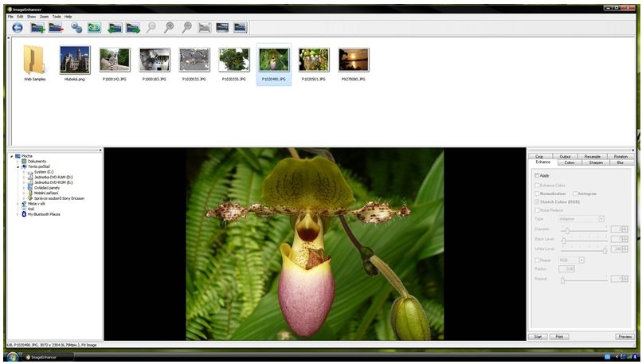Click the third magnifier zoom icon

186,27
